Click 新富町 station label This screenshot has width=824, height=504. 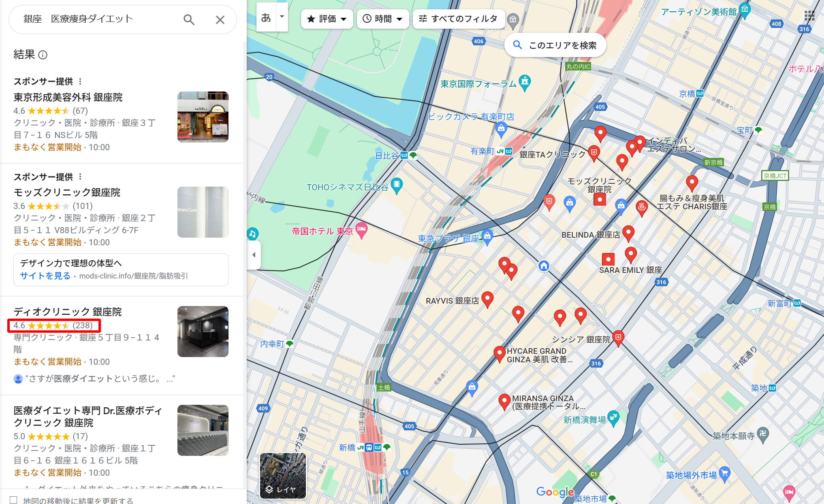pyautogui.click(x=780, y=303)
